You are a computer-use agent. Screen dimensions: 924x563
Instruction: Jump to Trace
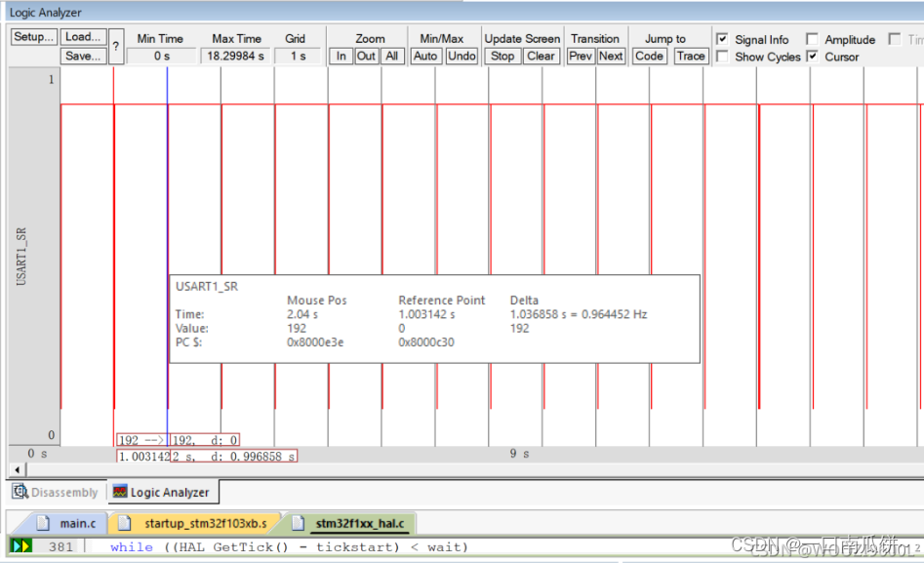pyautogui.click(x=691, y=56)
